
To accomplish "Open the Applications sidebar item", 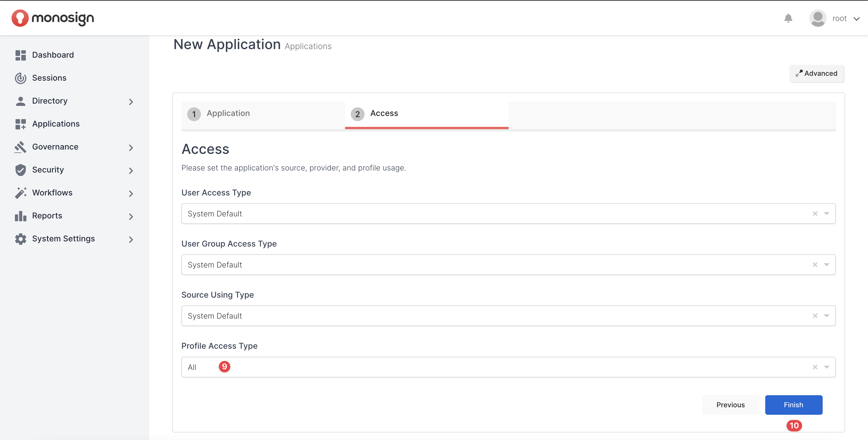I will [x=56, y=124].
